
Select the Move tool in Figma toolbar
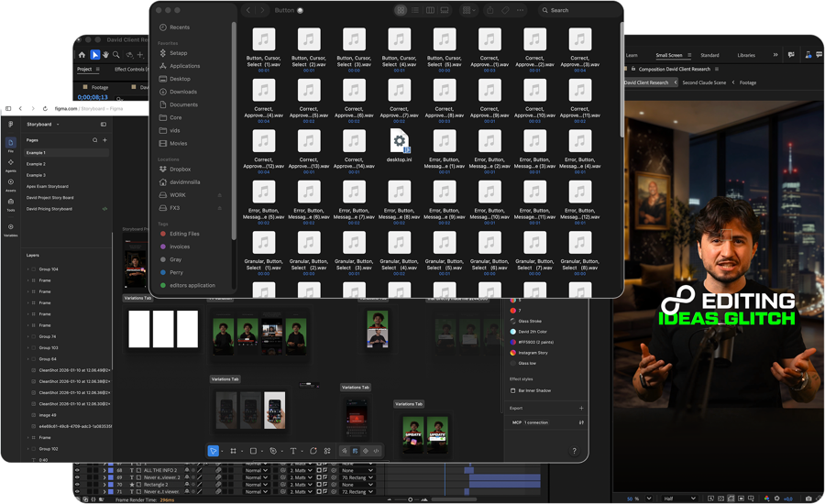point(213,451)
